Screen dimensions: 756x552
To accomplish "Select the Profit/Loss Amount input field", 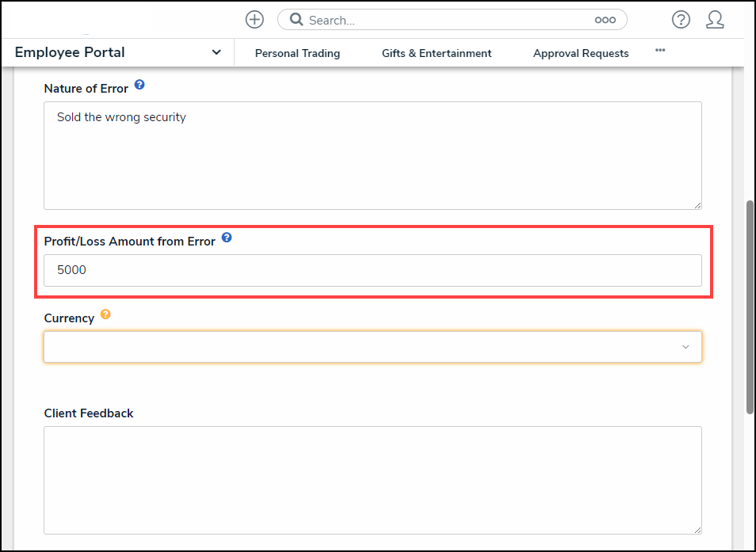I will point(372,270).
